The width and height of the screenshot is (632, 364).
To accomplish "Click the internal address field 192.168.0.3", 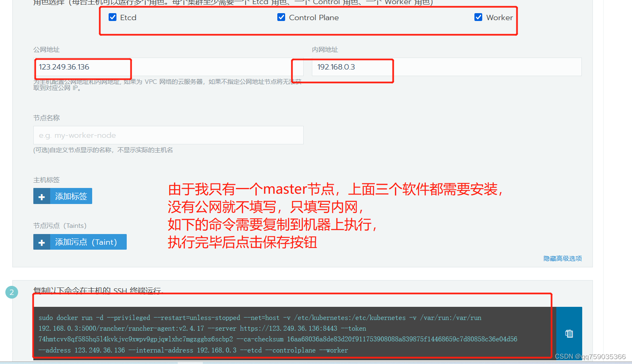I will point(446,67).
